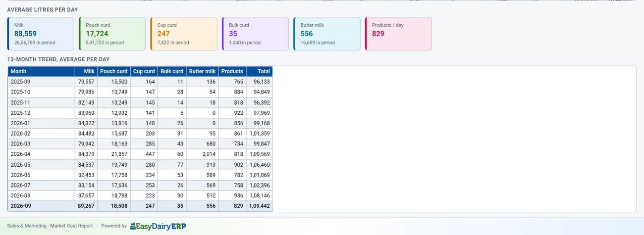Select the 2026-04 month row
Screen dimensions: 644x235
tap(140, 154)
